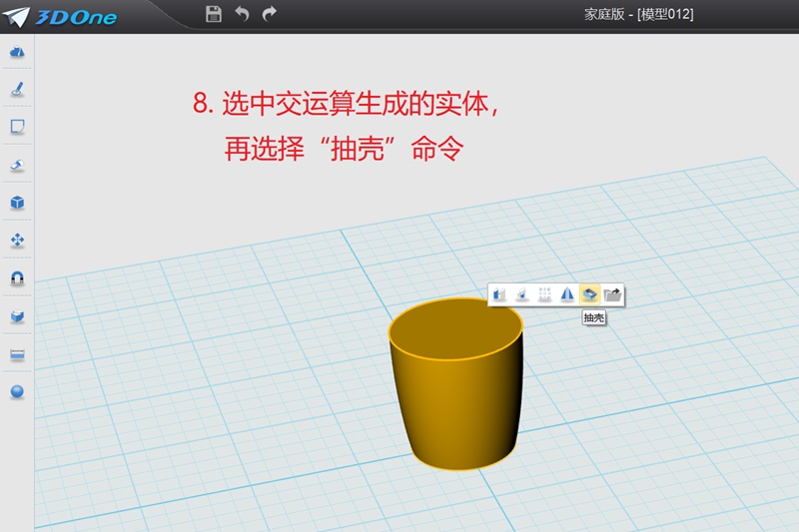Open the combine/group cube tool in sidebar

point(17,316)
